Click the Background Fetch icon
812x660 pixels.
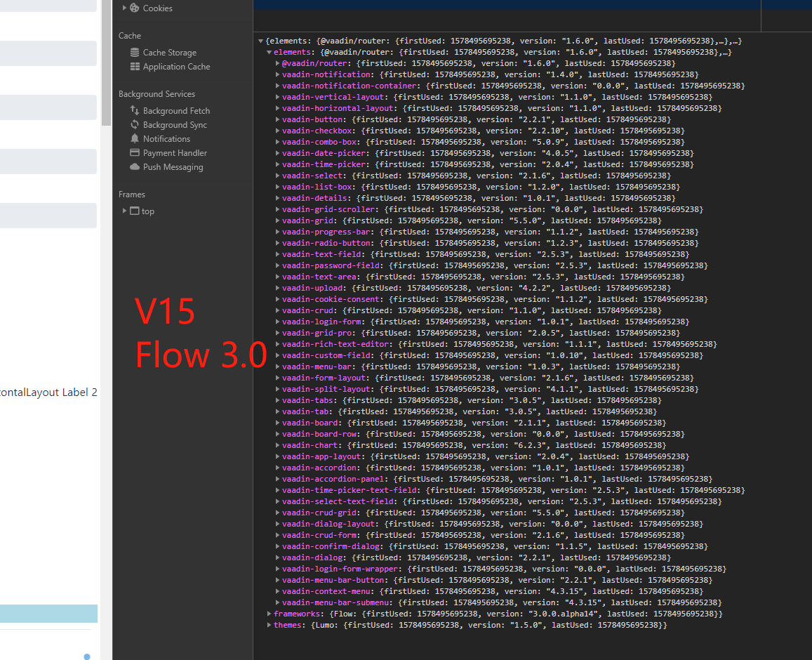pyautogui.click(x=135, y=110)
